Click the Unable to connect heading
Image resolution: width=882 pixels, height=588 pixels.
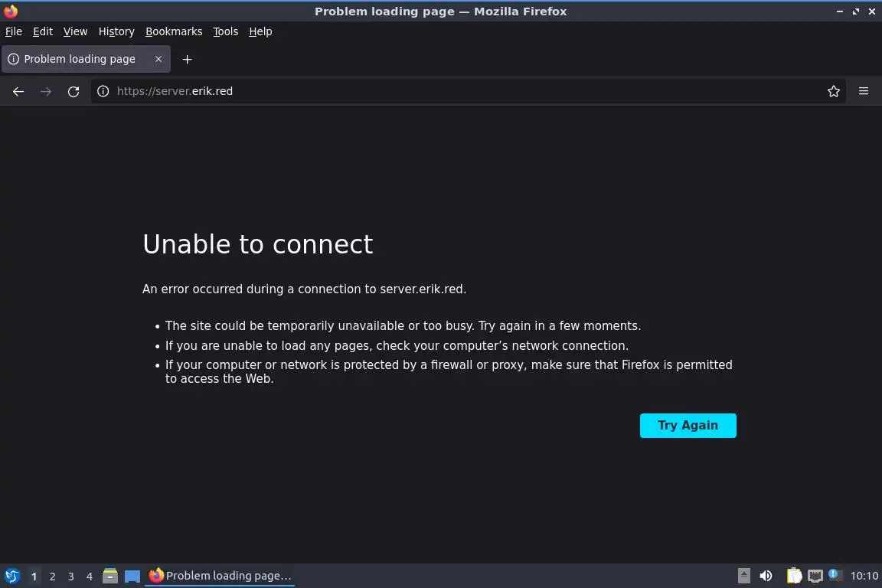[x=257, y=244]
